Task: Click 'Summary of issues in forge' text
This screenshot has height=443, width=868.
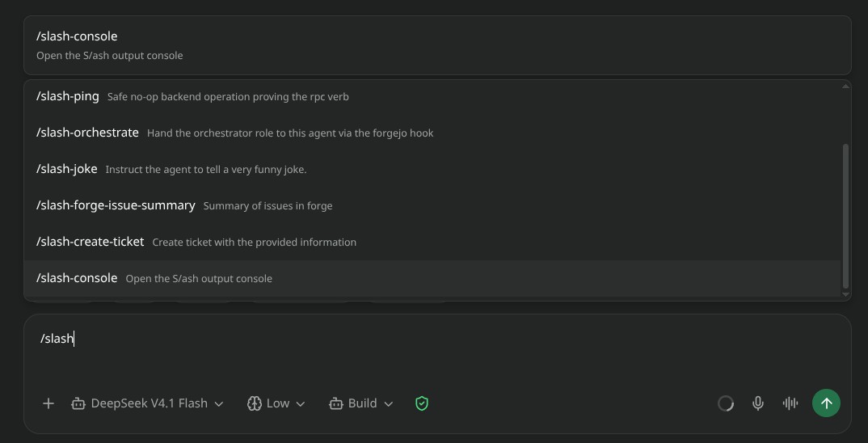Action: 268,206
